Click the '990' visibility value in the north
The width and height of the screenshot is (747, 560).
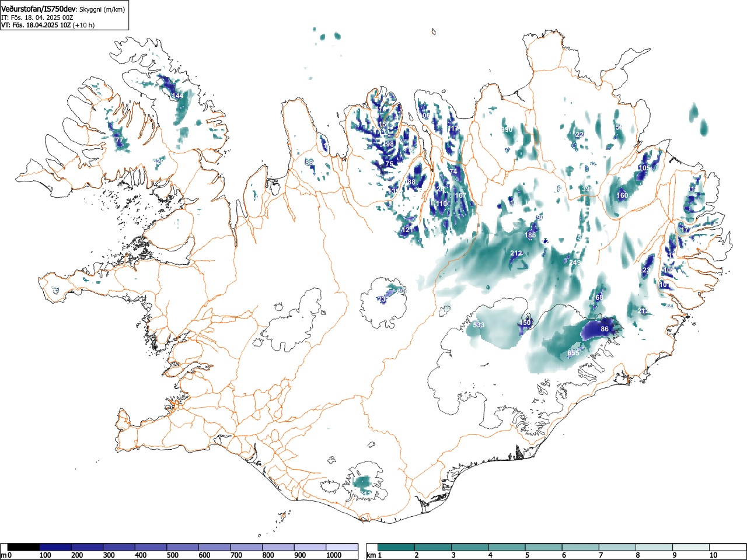tap(507, 129)
